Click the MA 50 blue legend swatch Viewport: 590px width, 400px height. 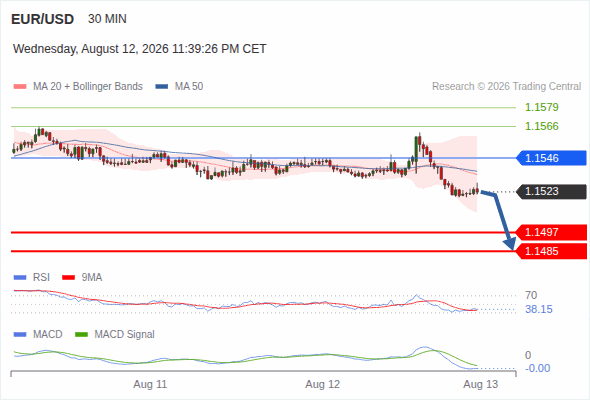(x=162, y=87)
